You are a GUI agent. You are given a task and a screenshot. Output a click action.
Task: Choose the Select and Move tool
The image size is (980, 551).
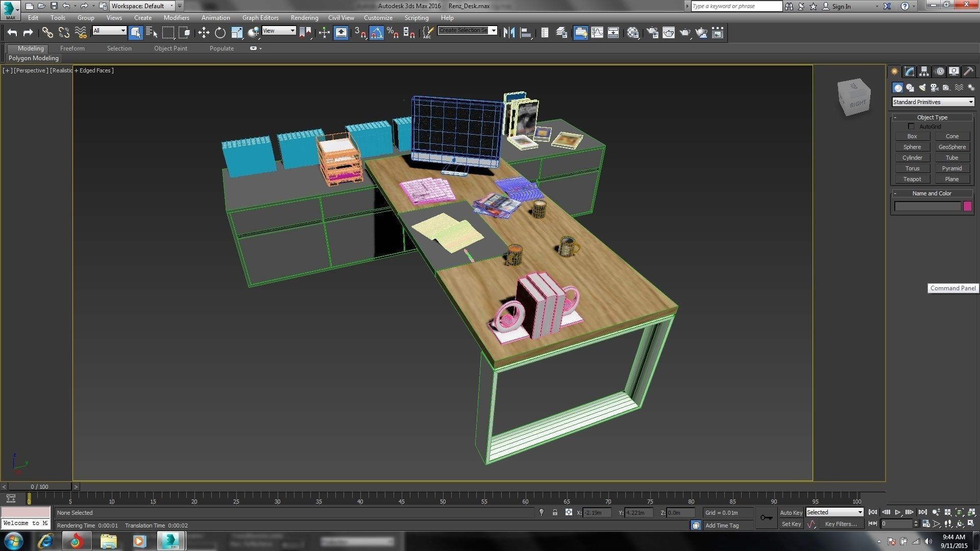click(x=204, y=33)
